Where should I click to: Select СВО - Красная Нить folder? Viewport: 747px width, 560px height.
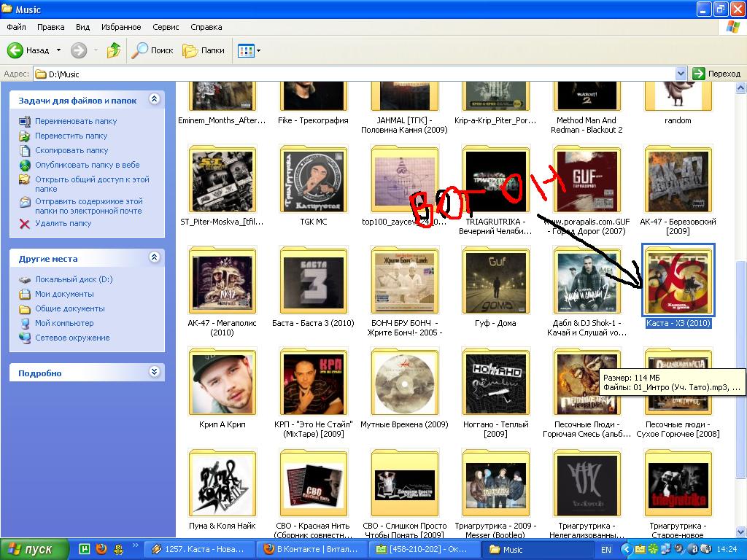(314, 484)
